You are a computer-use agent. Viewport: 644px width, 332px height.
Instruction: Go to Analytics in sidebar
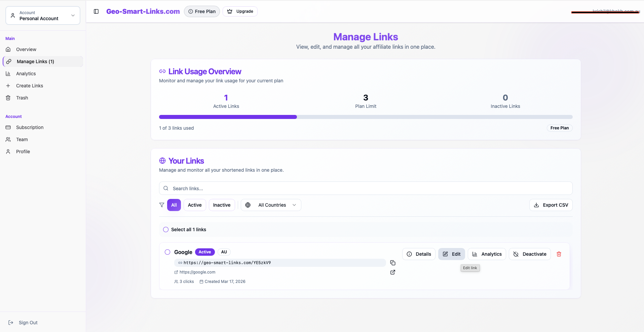(43, 74)
